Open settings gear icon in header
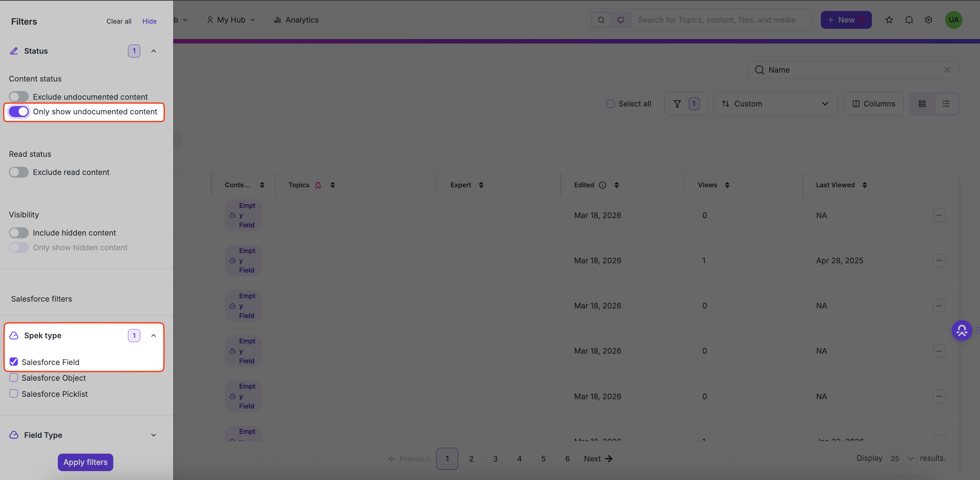The height and width of the screenshot is (480, 980). click(x=928, y=20)
